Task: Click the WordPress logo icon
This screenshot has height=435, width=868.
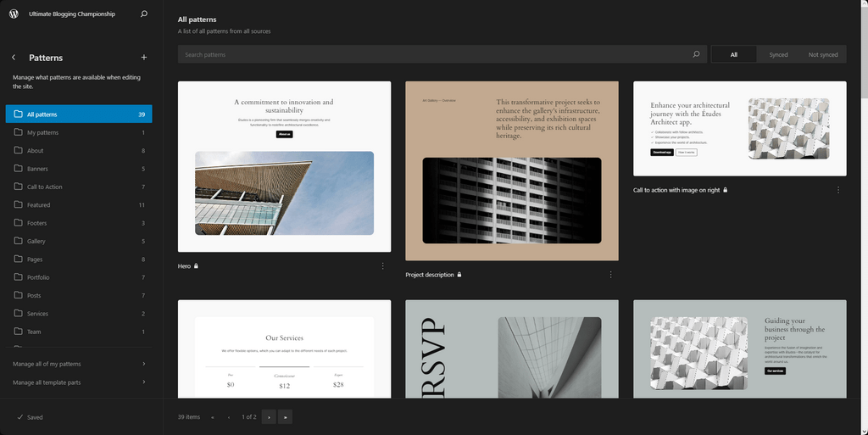Action: coord(14,14)
